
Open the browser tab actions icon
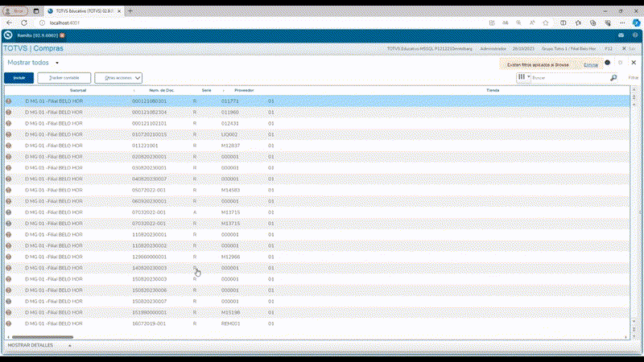(36, 11)
